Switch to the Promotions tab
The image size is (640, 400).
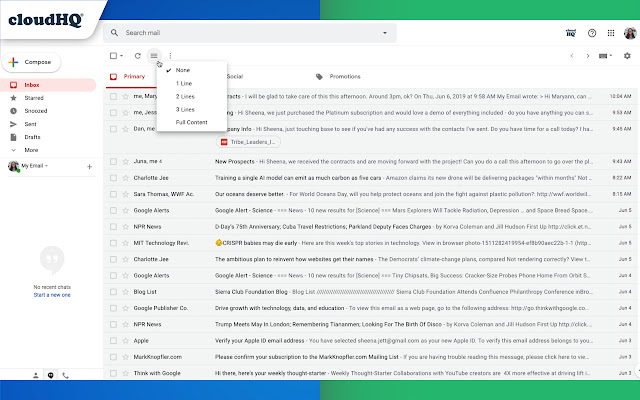(x=344, y=76)
